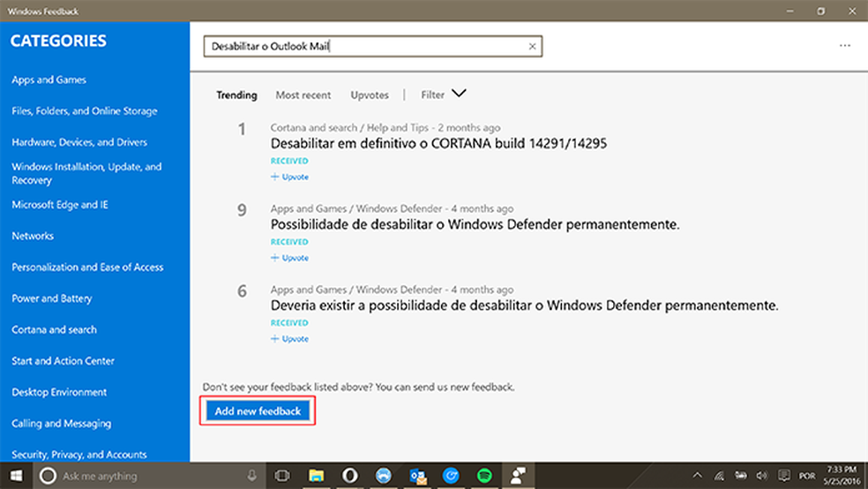Open 'Deveria existir a possibilidade' feedback item
The width and height of the screenshot is (868, 489).
coord(524,305)
